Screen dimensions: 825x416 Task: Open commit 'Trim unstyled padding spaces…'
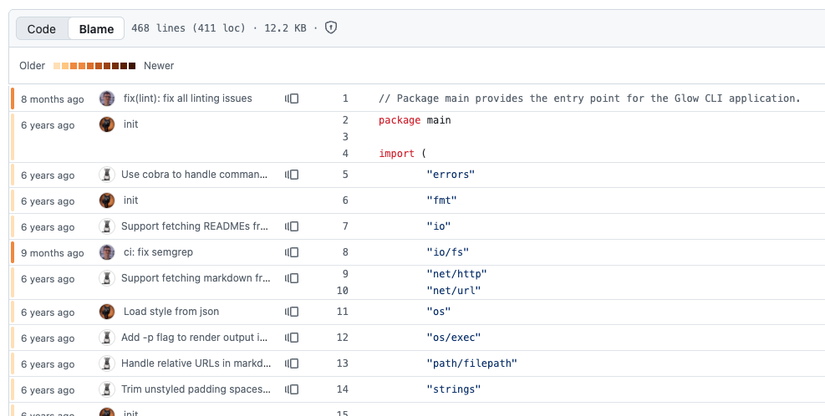coord(196,390)
